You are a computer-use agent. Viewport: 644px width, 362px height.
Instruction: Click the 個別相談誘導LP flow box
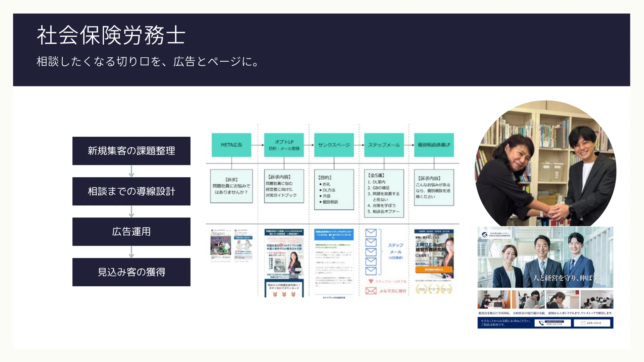[x=434, y=145]
